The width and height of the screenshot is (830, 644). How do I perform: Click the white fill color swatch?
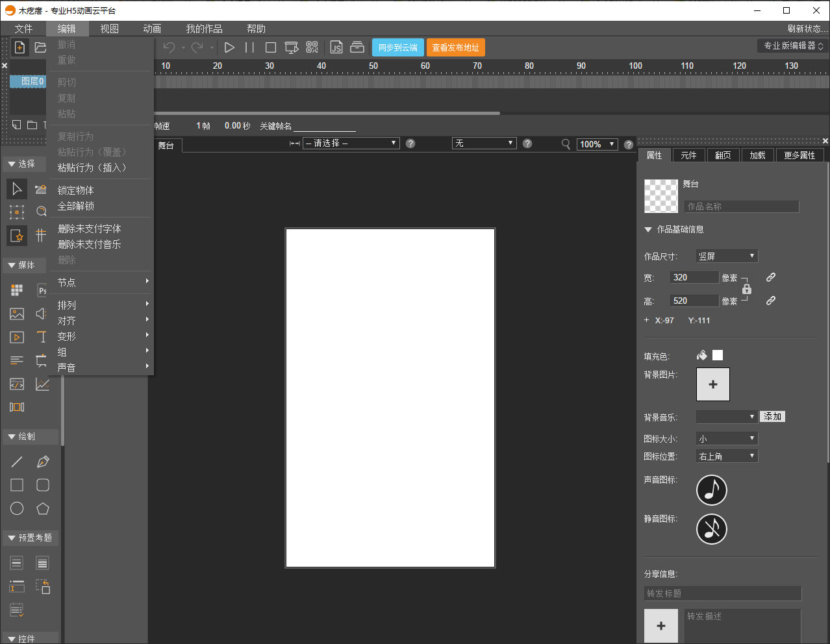[x=718, y=355]
